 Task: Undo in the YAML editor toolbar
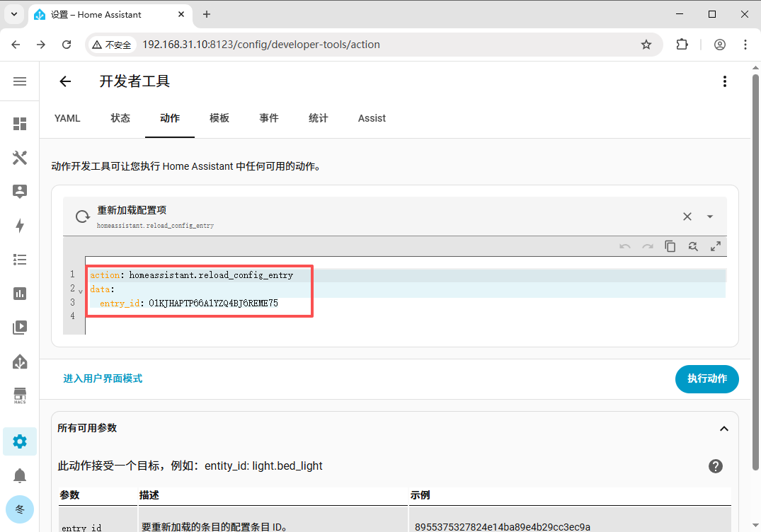[624, 246]
